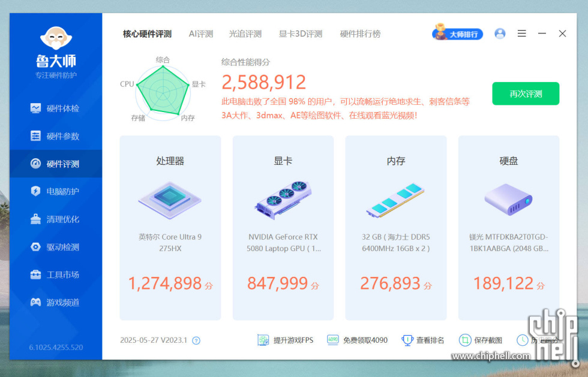Click the NVIDIA GeForce RTX 5080 Laptop GPU text

(283, 243)
